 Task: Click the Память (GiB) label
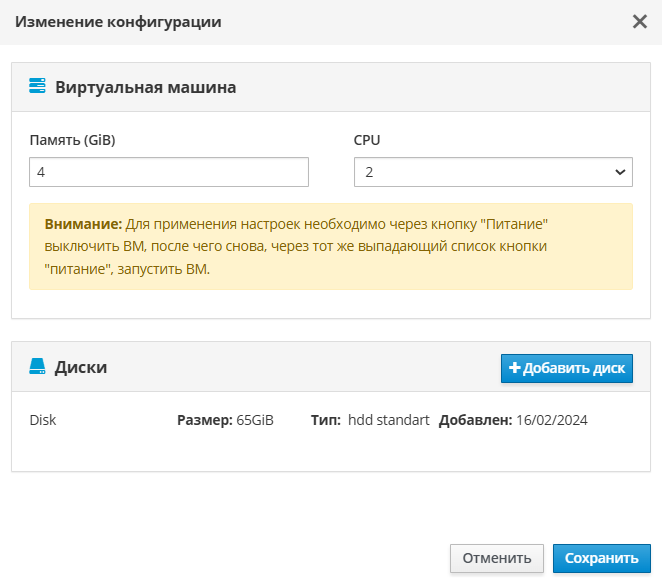pyautogui.click(x=72, y=140)
